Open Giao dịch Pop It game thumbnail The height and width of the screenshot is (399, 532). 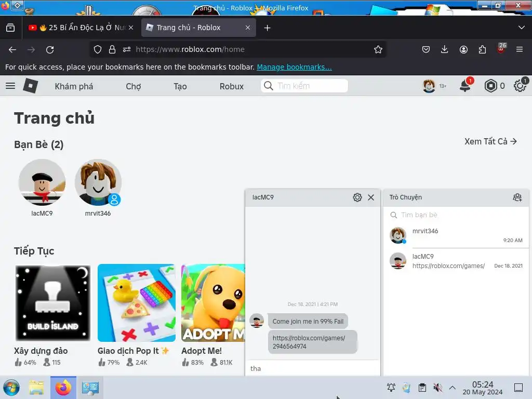(137, 303)
